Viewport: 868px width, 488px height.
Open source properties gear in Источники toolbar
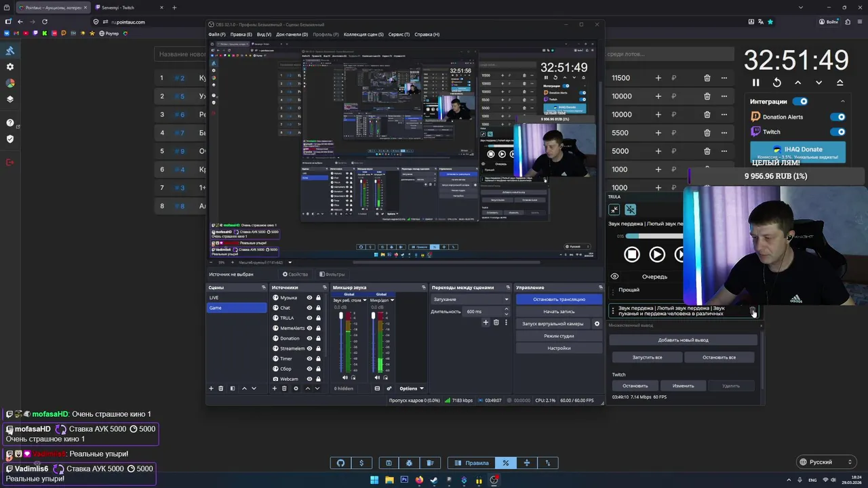tap(296, 388)
